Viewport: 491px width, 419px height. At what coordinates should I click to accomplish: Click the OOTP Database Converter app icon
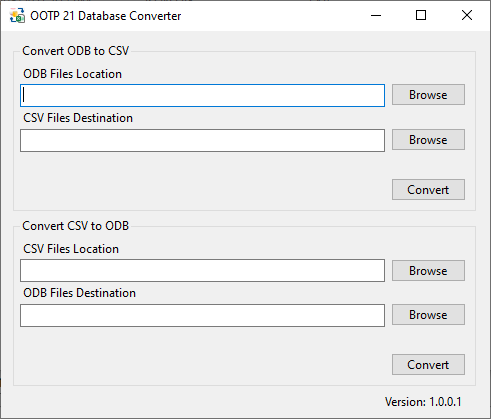tap(17, 16)
